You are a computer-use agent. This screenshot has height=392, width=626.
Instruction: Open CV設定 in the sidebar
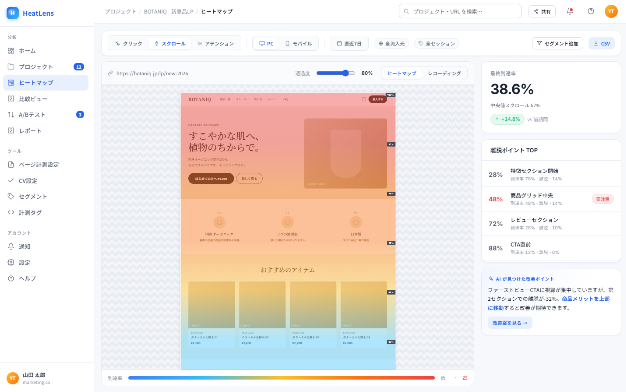(x=46, y=180)
